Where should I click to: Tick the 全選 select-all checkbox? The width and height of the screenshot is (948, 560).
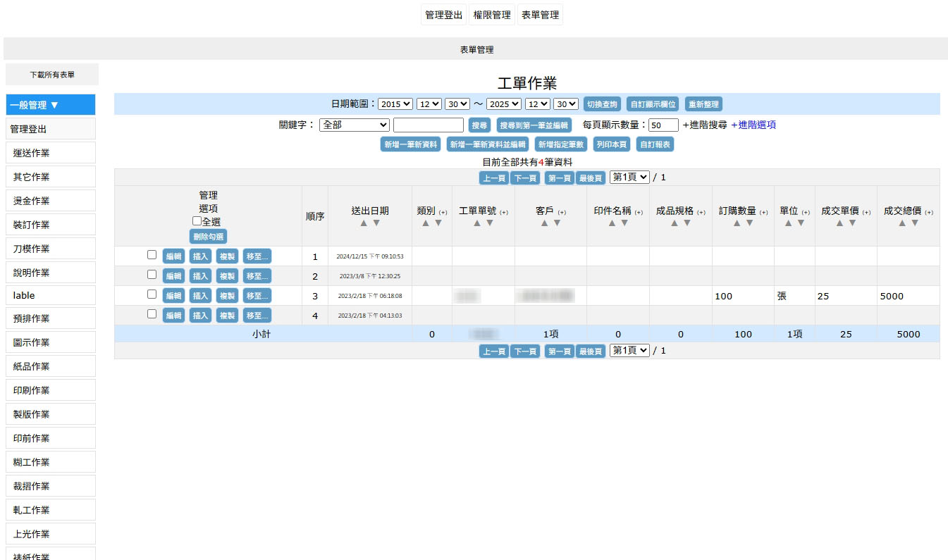[x=197, y=221]
